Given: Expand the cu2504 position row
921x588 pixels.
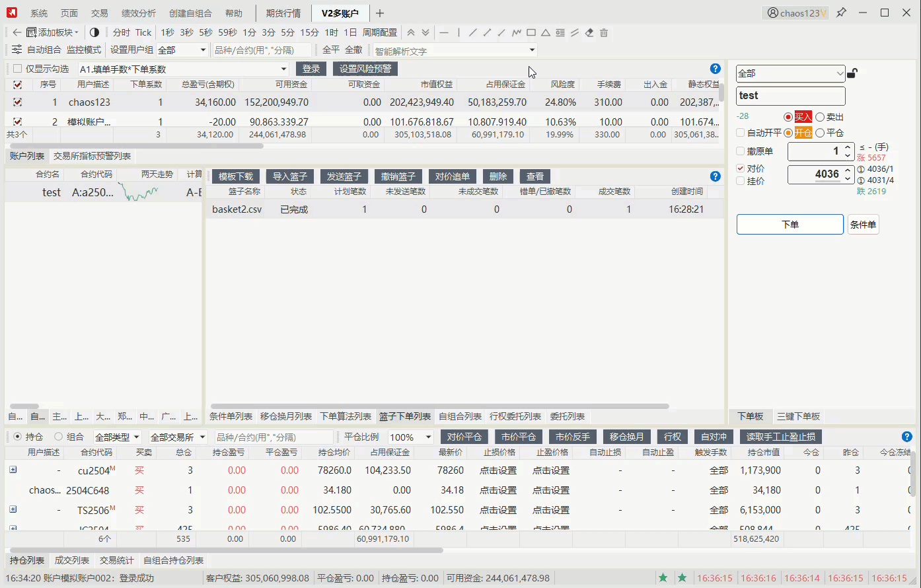Looking at the screenshot, I should tap(13, 470).
